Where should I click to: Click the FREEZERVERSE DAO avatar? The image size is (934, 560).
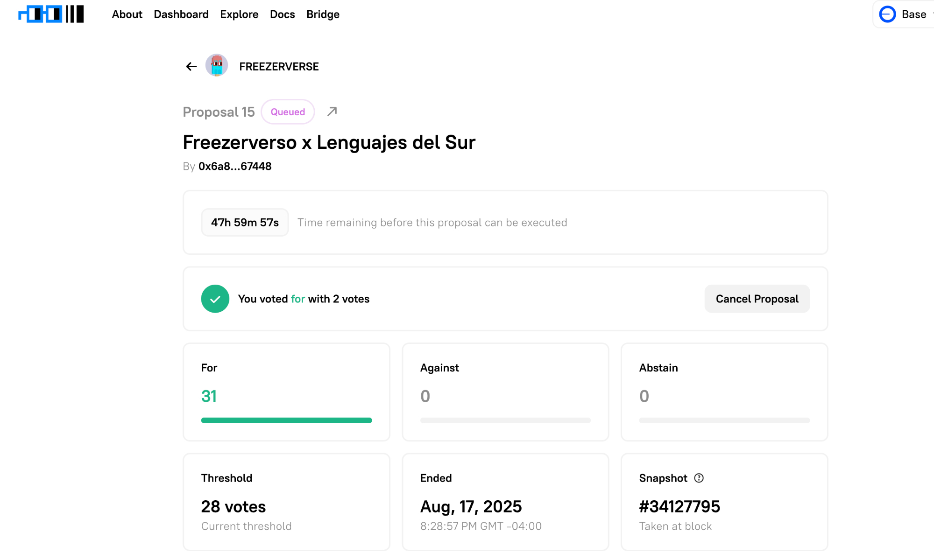point(217,66)
